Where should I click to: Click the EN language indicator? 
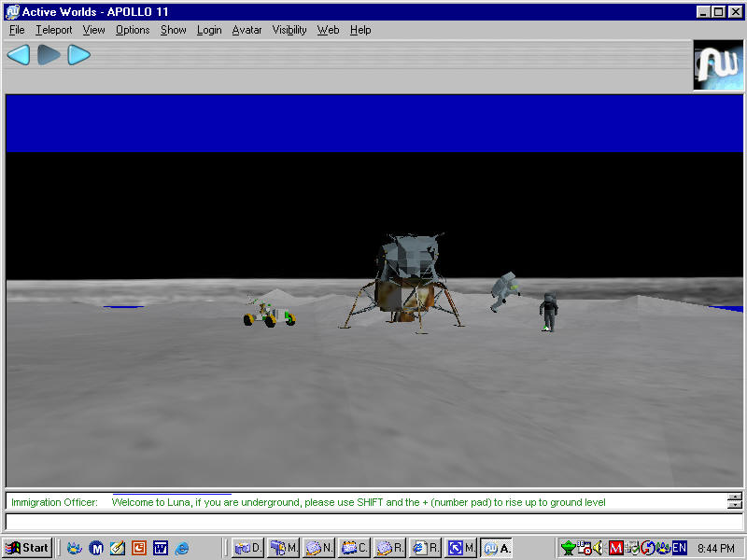click(680, 548)
